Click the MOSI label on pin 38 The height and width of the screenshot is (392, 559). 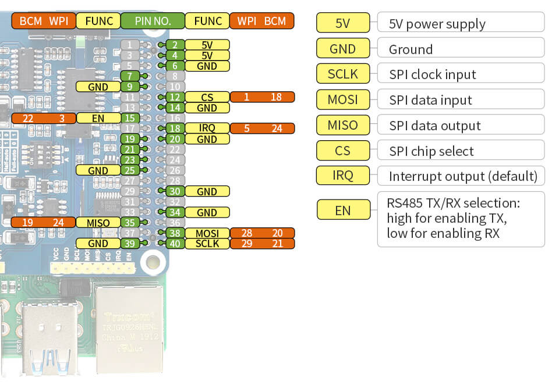pyautogui.click(x=207, y=233)
